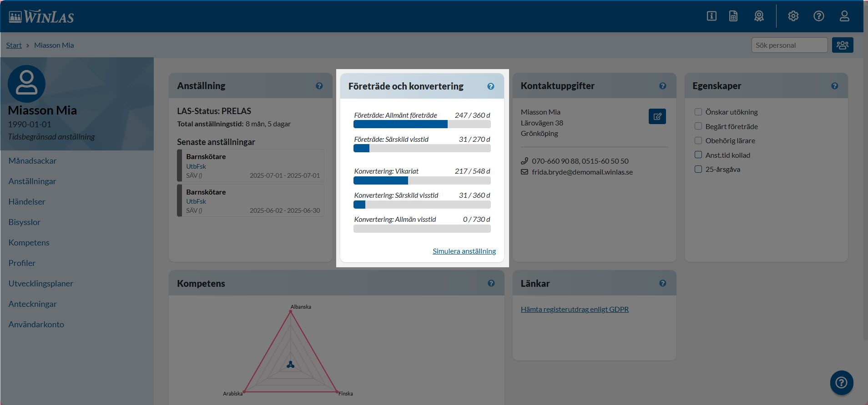Click the award ribbon icon in header

coord(759,16)
